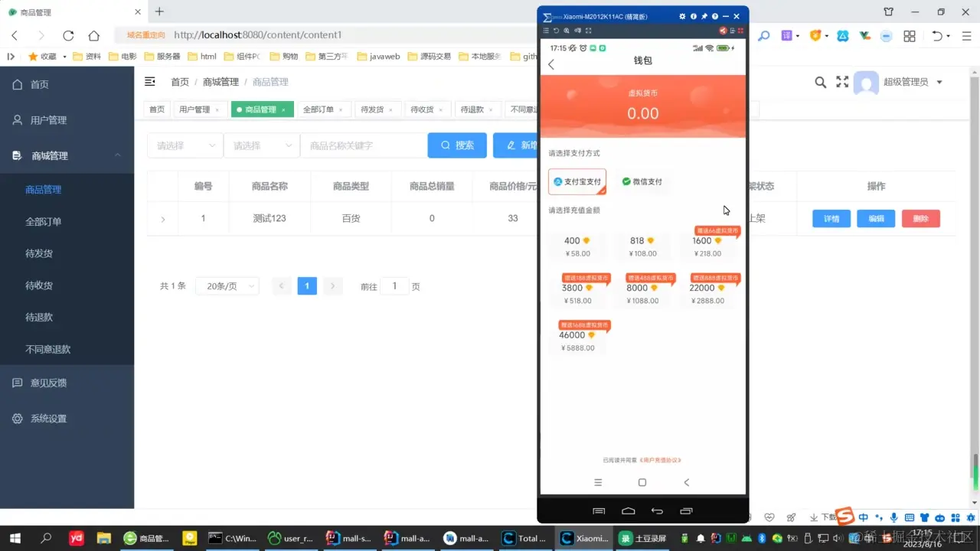The width and height of the screenshot is (980, 551).
Task: Collapse sidebar with the hamburger icon
Action: tap(150, 82)
